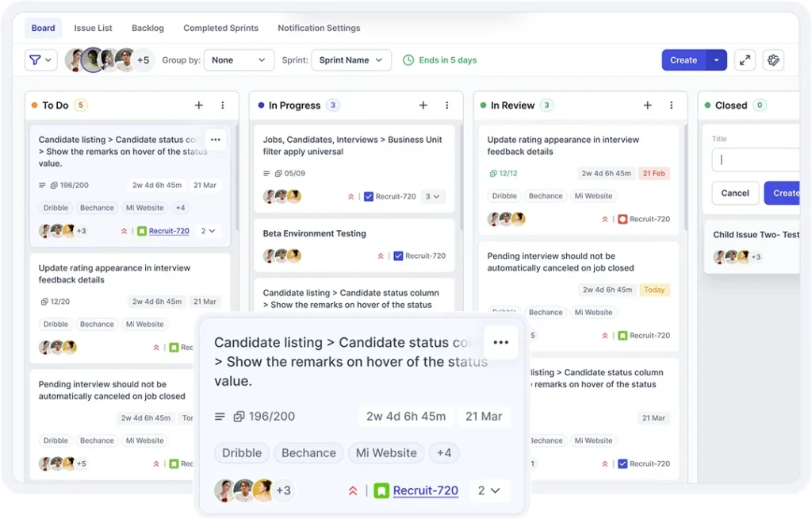Switch to the Backlog tab

pos(147,28)
